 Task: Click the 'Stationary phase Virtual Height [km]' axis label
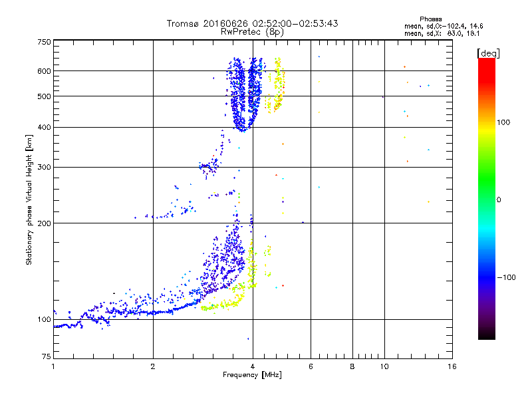29,200
